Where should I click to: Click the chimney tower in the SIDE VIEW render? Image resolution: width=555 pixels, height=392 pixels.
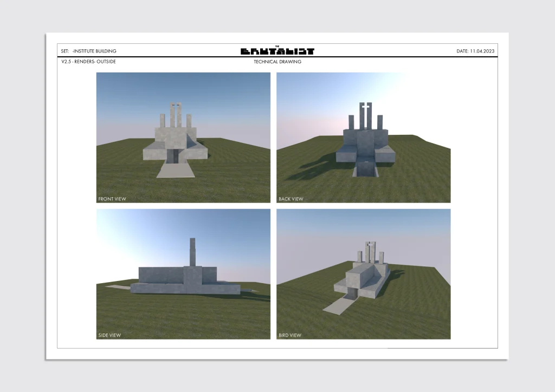[192, 252]
